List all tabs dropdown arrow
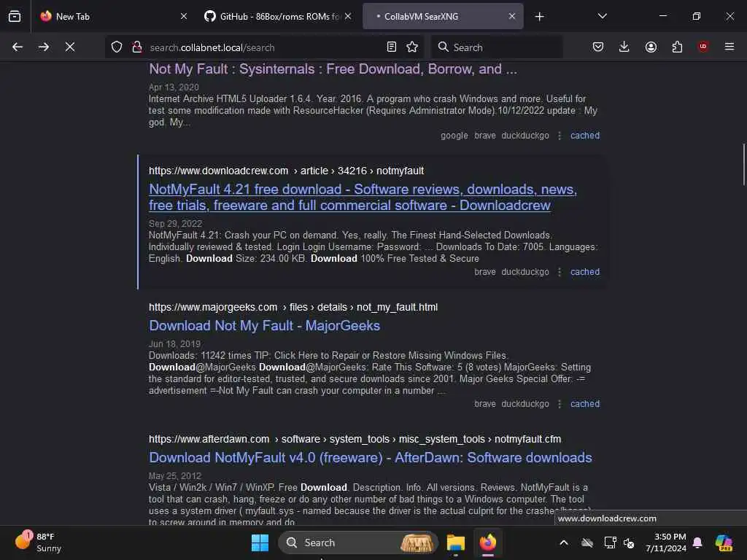This screenshot has height=560, width=747. click(x=602, y=16)
